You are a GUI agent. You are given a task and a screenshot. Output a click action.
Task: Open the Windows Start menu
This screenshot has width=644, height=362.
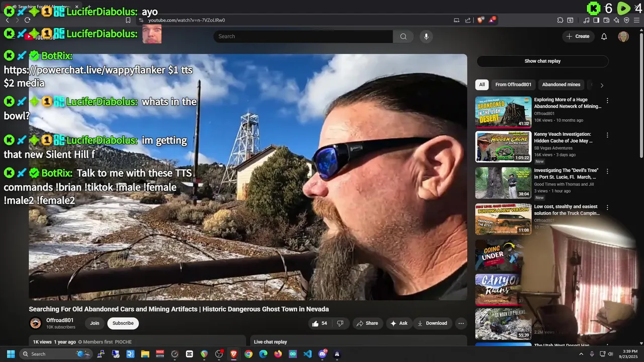pos(11,354)
